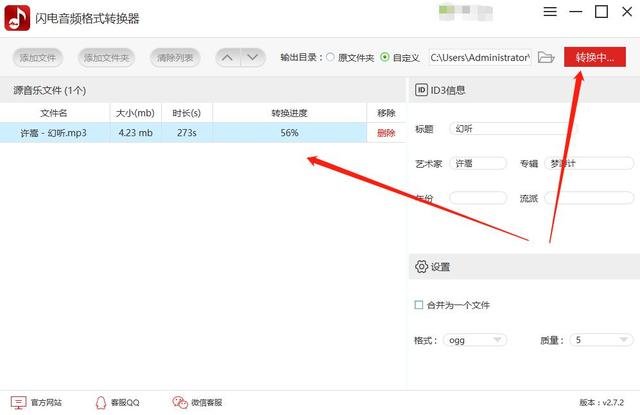Viewport: 640px width, 415px height.
Task: Click the 源音乐文件 (1个) header
Action: [49, 90]
